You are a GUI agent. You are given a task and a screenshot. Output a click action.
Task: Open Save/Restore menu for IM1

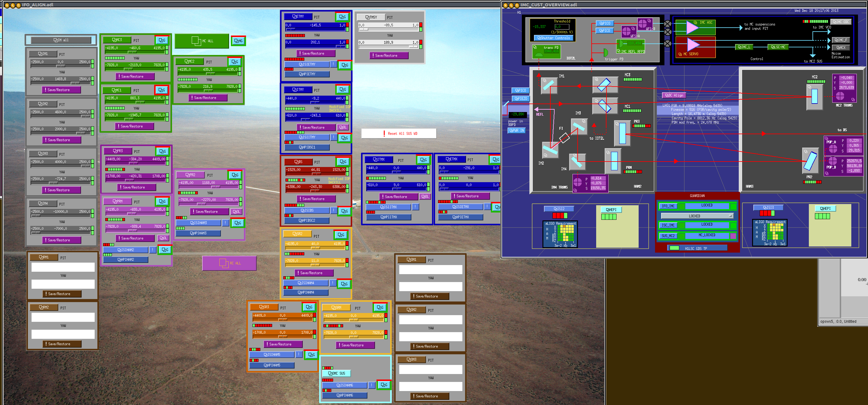61,90
